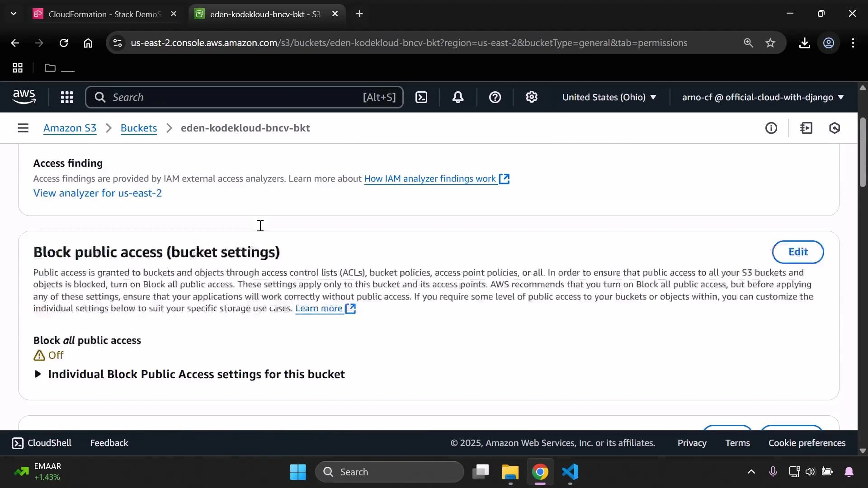The image size is (868, 488).
Task: Open the AWS notifications bell
Action: tap(458, 97)
